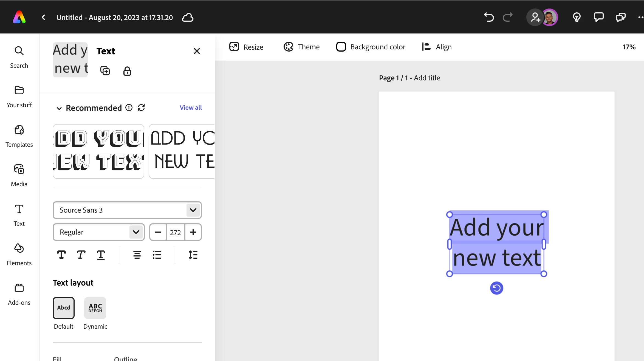This screenshot has height=361, width=644.
Task: Open the invite collaborators icon
Action: [x=535, y=18]
